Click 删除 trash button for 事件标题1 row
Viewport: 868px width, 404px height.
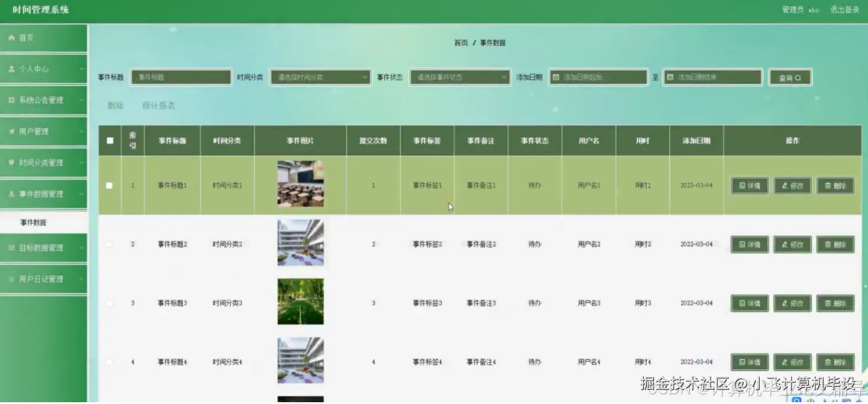(x=835, y=186)
